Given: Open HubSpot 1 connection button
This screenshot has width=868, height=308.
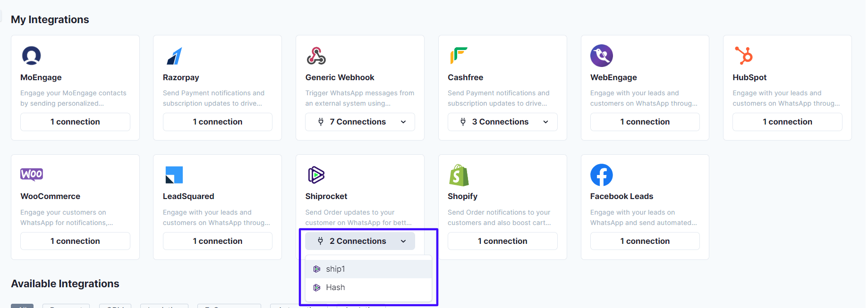Looking at the screenshot, I should coord(787,122).
